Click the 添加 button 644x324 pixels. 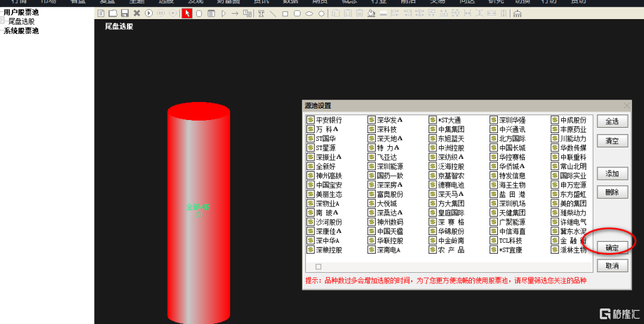(612, 174)
